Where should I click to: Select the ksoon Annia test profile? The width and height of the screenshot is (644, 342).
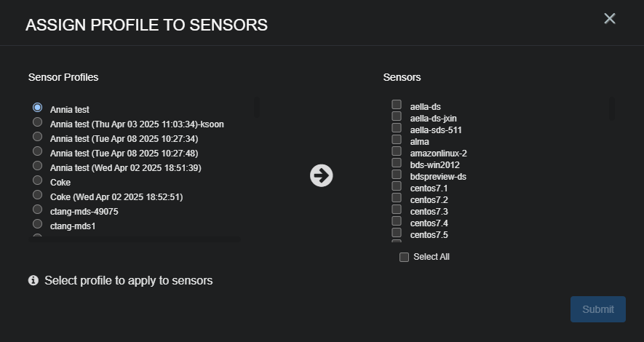38,122
